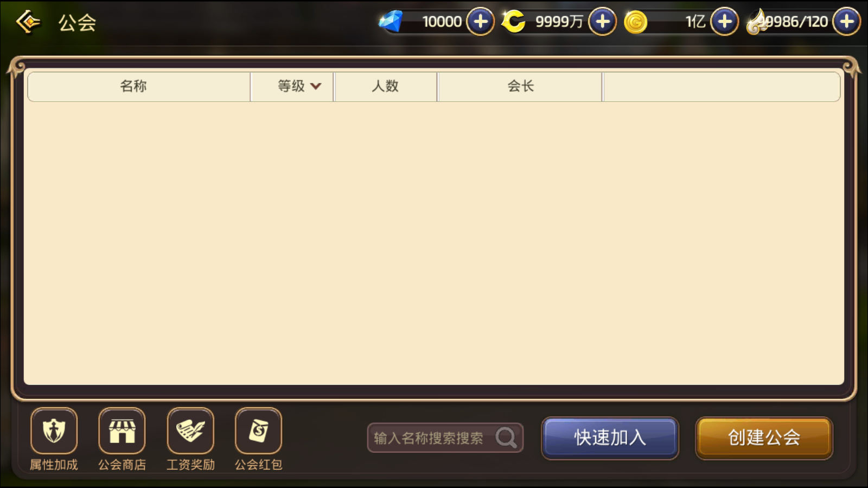Add stamina with plus next to 9986/120
This screenshot has height=488, width=868.
coord(847,22)
